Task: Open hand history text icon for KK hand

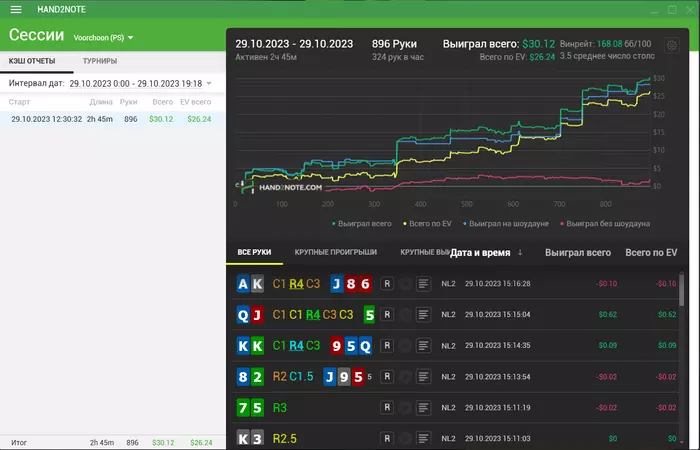Action: (x=423, y=346)
